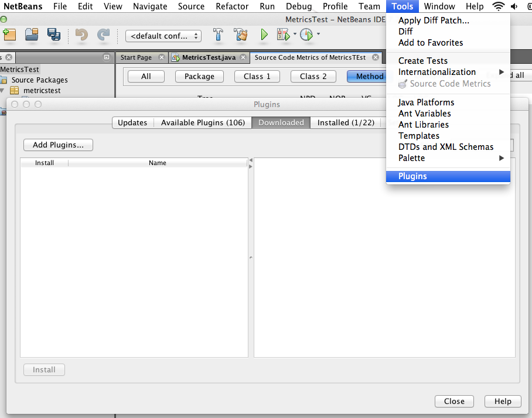Close the MetricsTest.java tab
This screenshot has width=532, height=418.
(243, 57)
